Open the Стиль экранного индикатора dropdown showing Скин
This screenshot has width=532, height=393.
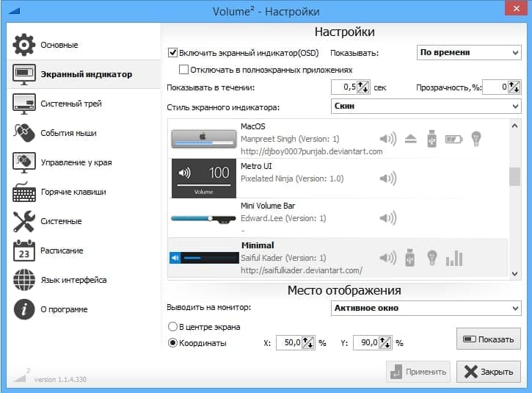coord(426,107)
